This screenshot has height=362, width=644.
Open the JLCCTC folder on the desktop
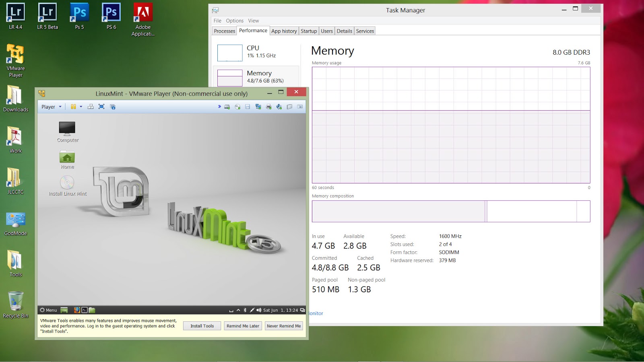tap(15, 181)
